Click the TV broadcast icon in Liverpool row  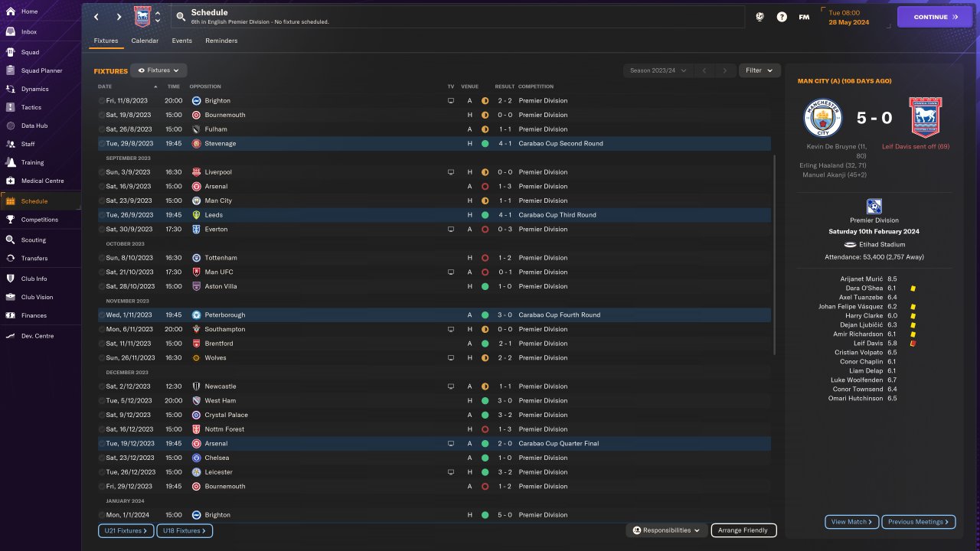point(451,172)
